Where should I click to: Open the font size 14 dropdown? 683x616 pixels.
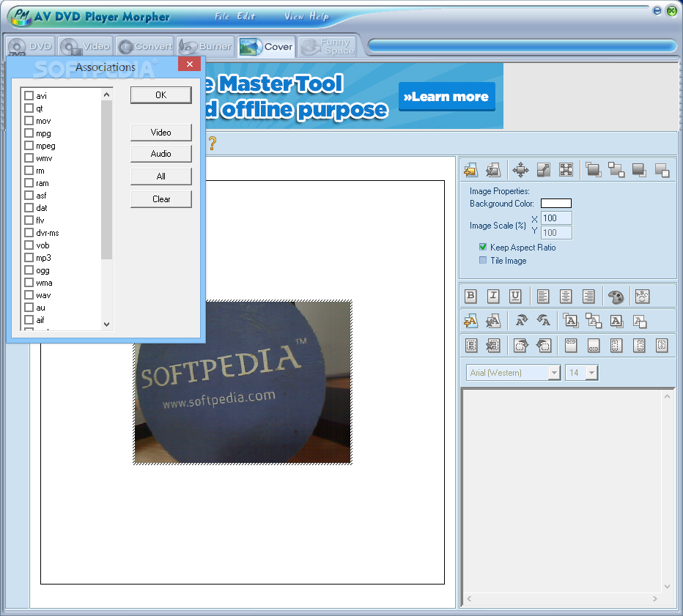(x=591, y=373)
